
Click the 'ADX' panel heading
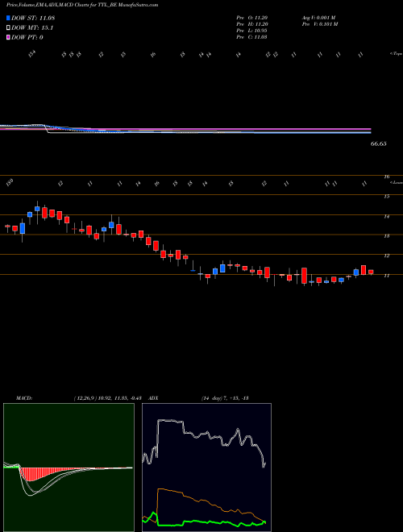click(x=153, y=397)
